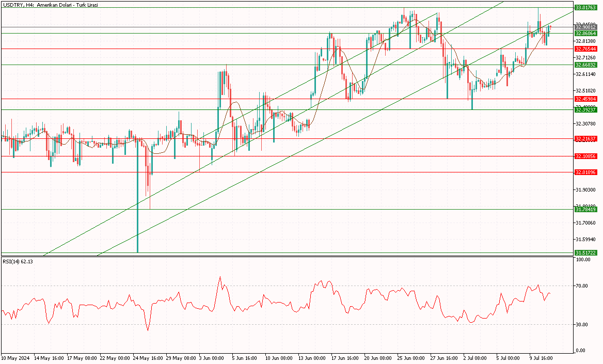Select the red 32.76544 level label
The image size is (603, 364).
[x=585, y=49]
